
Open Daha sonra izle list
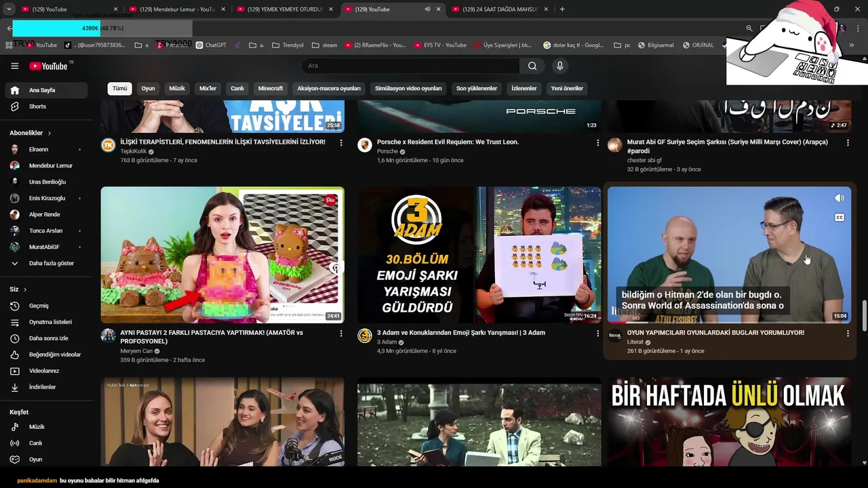pyautogui.click(x=45, y=338)
